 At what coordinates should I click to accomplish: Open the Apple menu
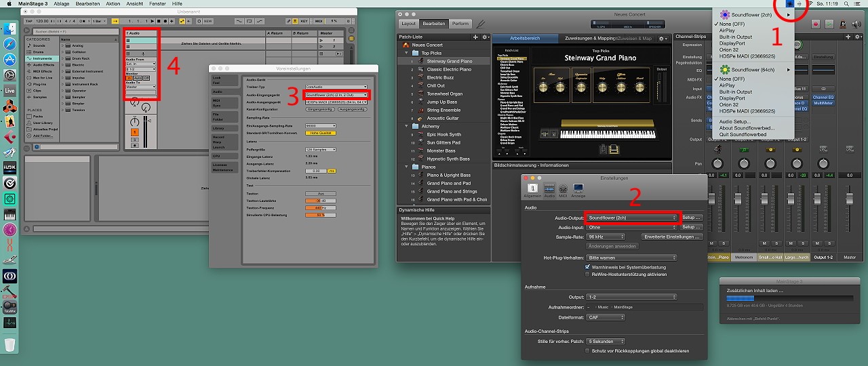coord(8,3)
